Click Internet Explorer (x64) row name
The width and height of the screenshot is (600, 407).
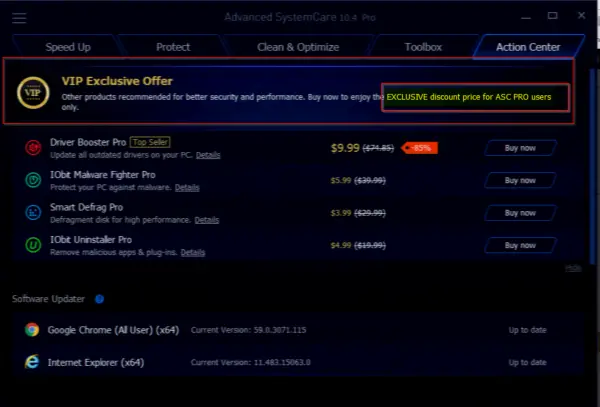click(x=96, y=362)
